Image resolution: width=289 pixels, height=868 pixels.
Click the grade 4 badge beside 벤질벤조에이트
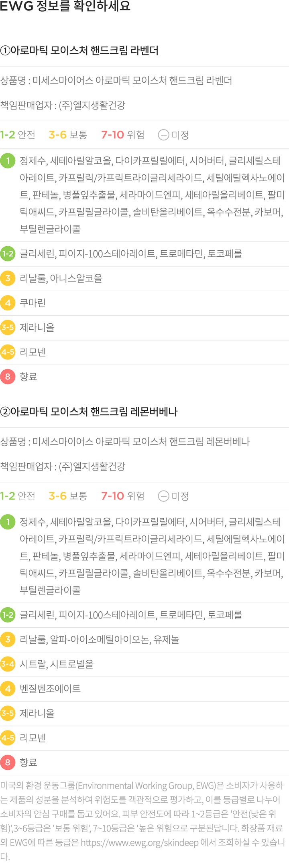click(x=8, y=689)
